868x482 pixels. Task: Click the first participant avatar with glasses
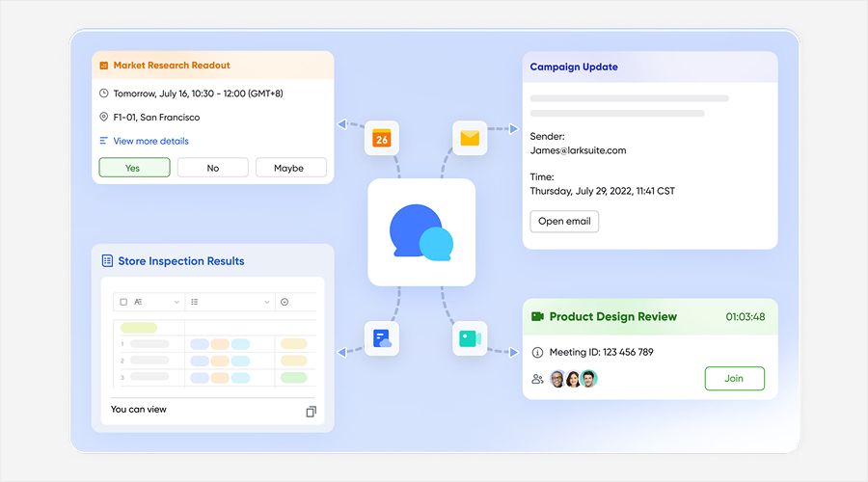click(x=557, y=379)
